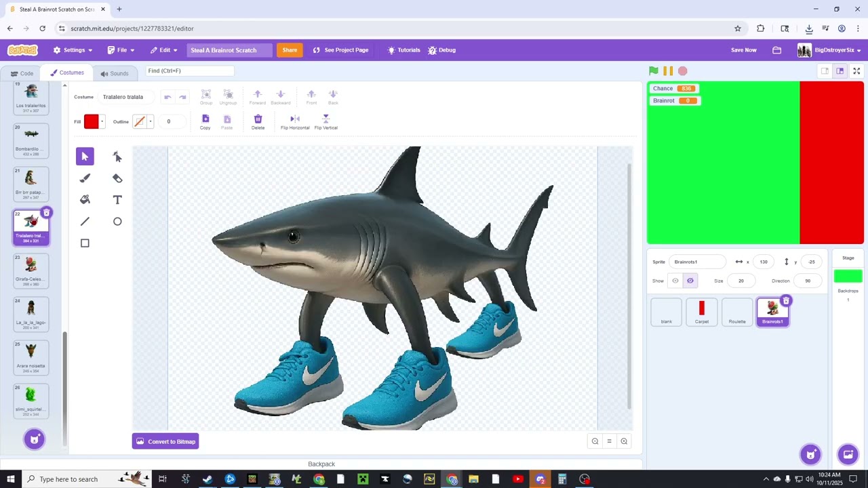Click Flip Horizontal icon
Viewport: 868px width, 488px height.
point(295,119)
